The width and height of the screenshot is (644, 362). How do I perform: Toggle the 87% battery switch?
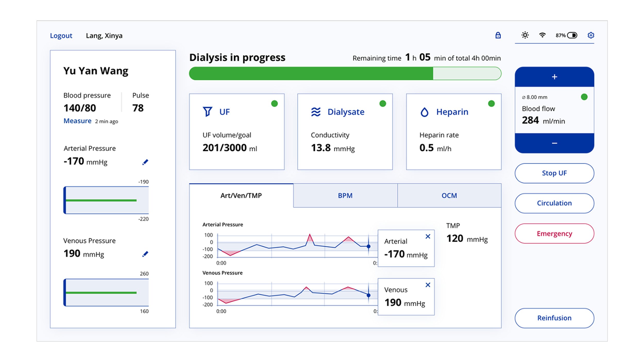coord(572,35)
